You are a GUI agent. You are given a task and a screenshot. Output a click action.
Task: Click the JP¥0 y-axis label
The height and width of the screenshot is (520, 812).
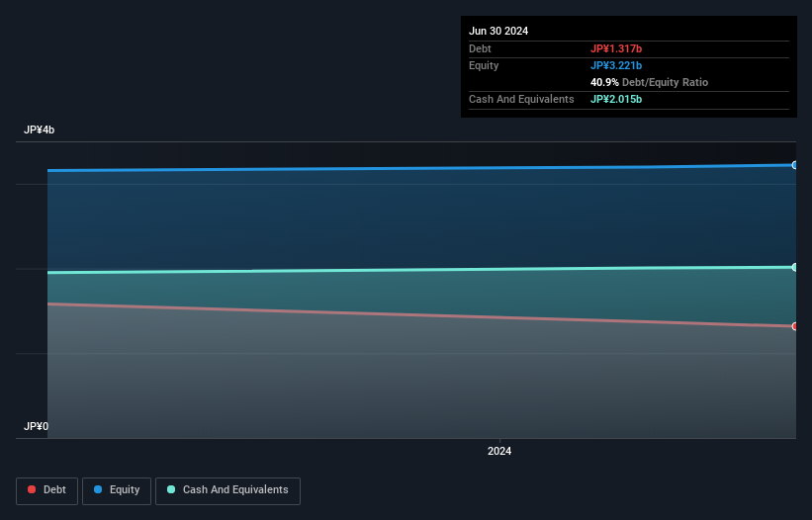36,426
